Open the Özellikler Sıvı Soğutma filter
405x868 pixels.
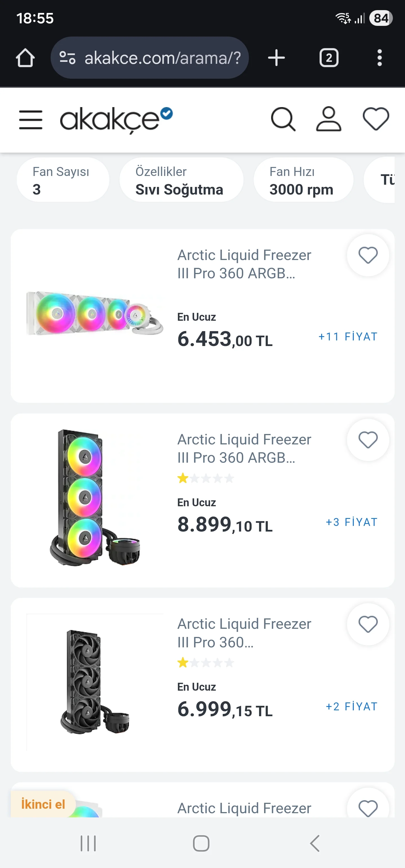[x=181, y=180]
